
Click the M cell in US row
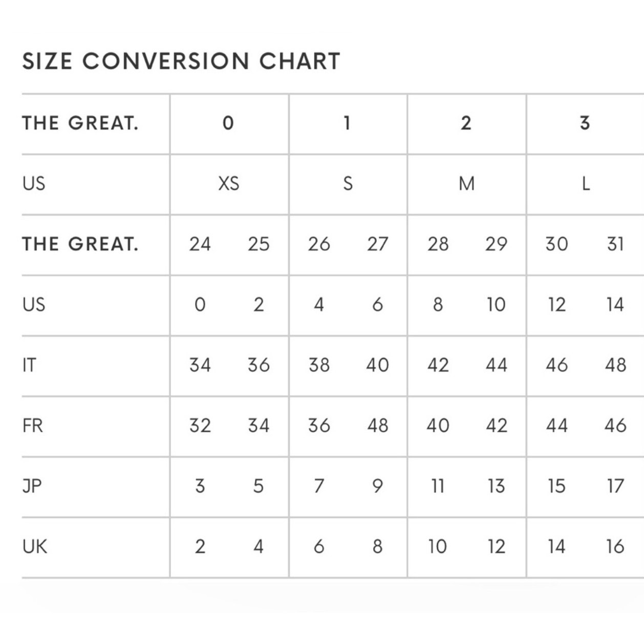(466, 183)
